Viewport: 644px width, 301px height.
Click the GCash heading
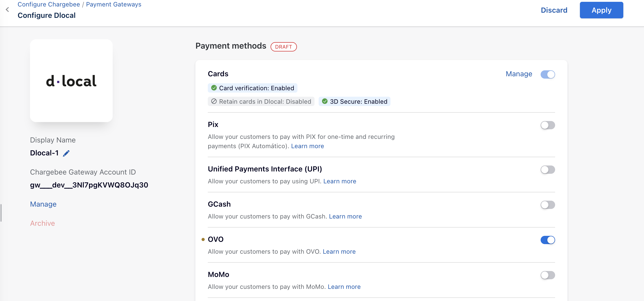pos(219,204)
